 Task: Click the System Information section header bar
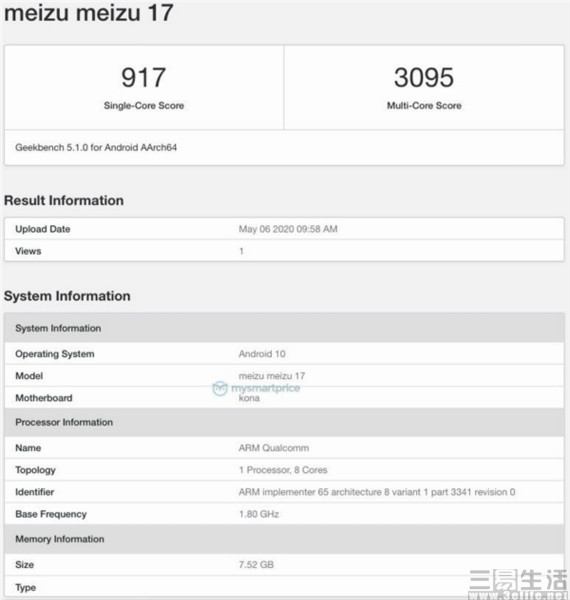coord(284,328)
